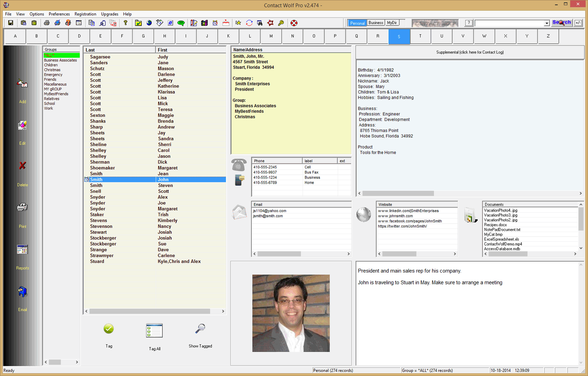Open the Preferences menu
The image size is (588, 376).
pos(59,14)
